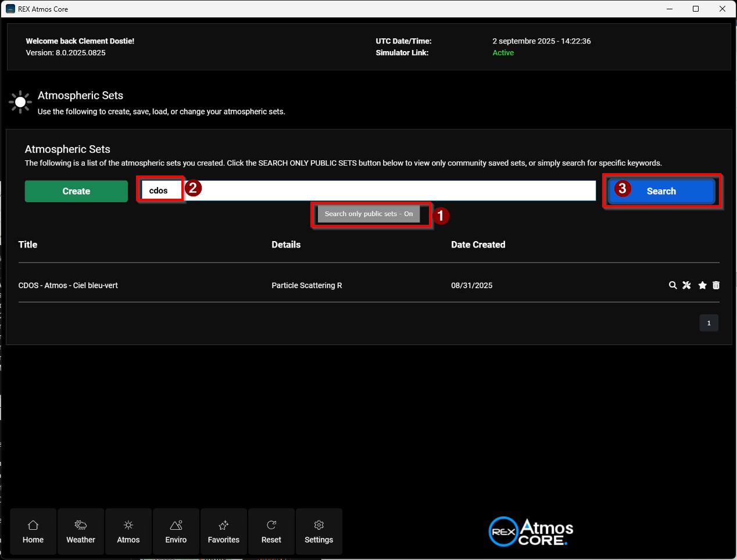Favorite the CDOS set with the star icon

(702, 285)
